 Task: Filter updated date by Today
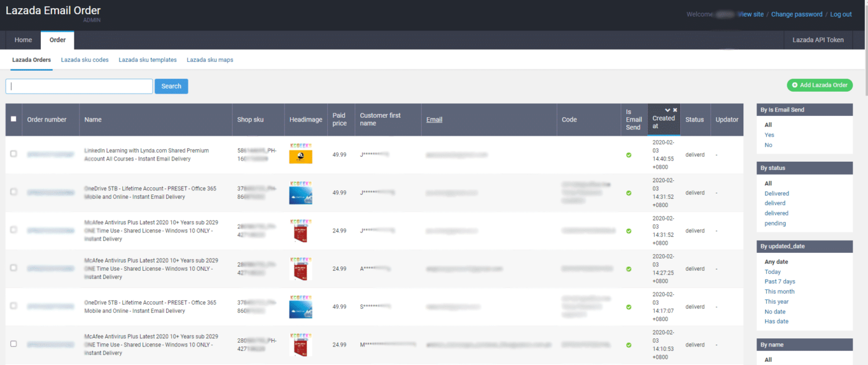coord(773,272)
